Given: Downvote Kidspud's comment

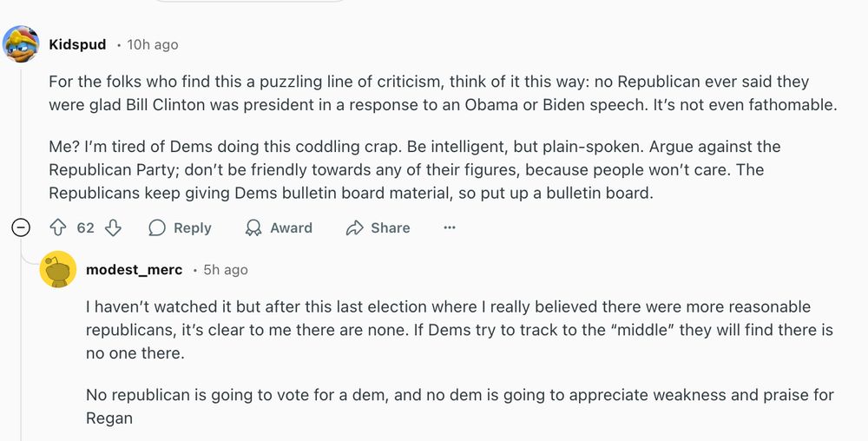Looking at the screenshot, I should click(113, 227).
